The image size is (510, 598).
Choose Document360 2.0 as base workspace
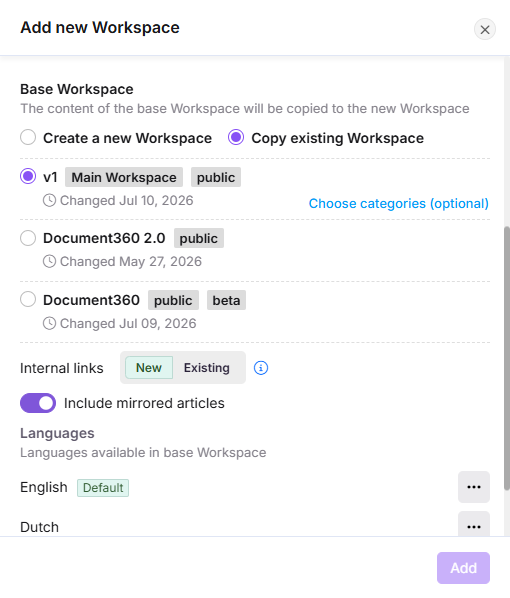(x=28, y=238)
